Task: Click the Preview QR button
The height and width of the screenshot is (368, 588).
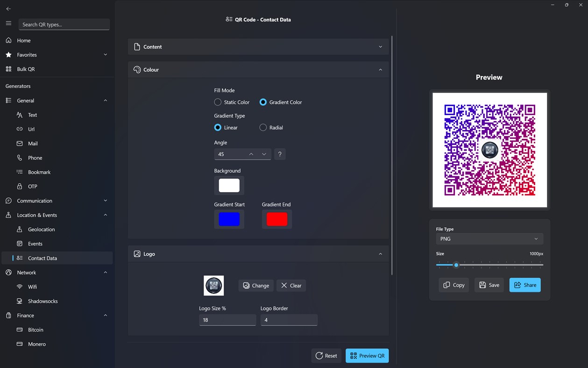Action: click(367, 355)
